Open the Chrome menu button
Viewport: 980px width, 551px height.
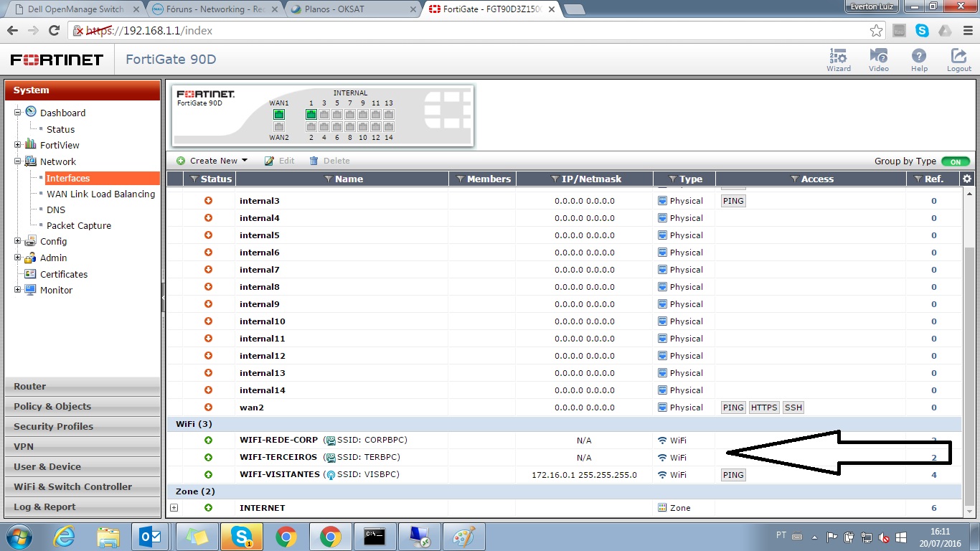click(x=966, y=31)
